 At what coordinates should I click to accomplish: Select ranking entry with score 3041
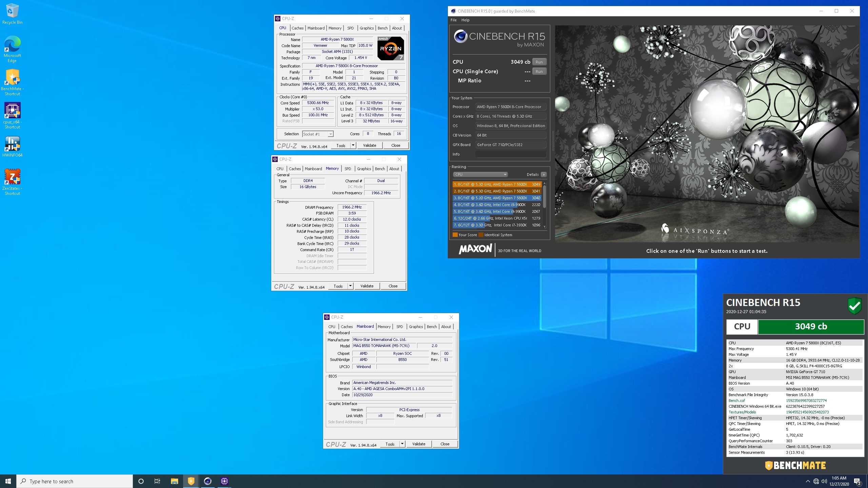tap(497, 191)
